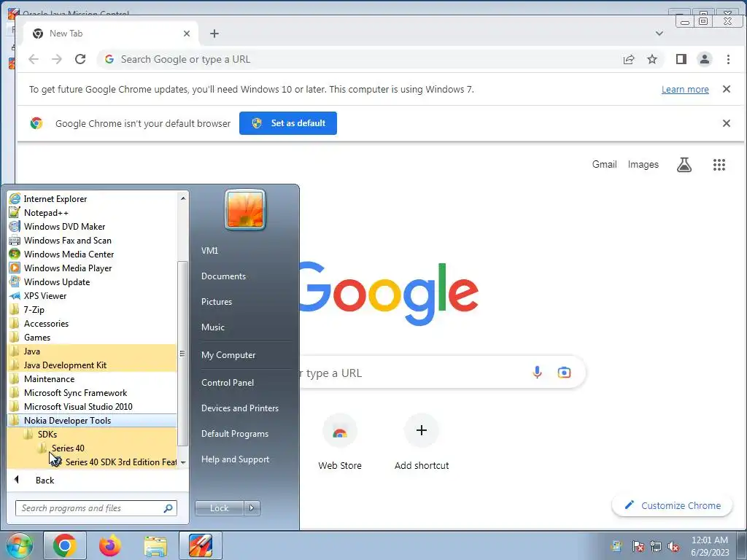Open Internet Explorer from Start menu
747x560 pixels.
tap(93, 199)
